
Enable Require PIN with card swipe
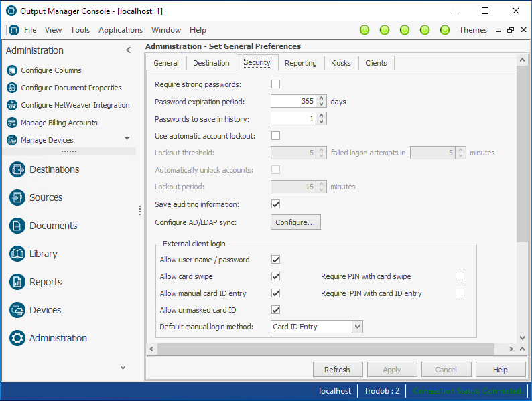(x=460, y=276)
